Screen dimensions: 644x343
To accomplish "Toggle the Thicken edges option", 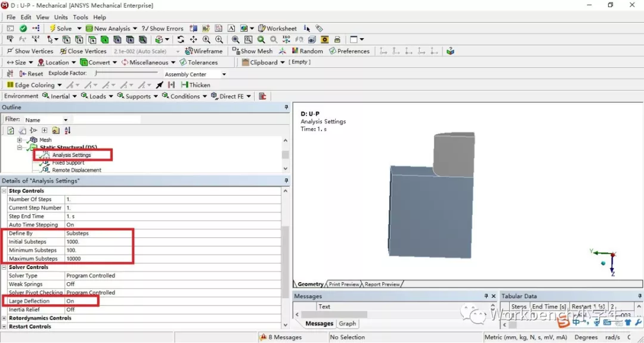I will point(196,85).
